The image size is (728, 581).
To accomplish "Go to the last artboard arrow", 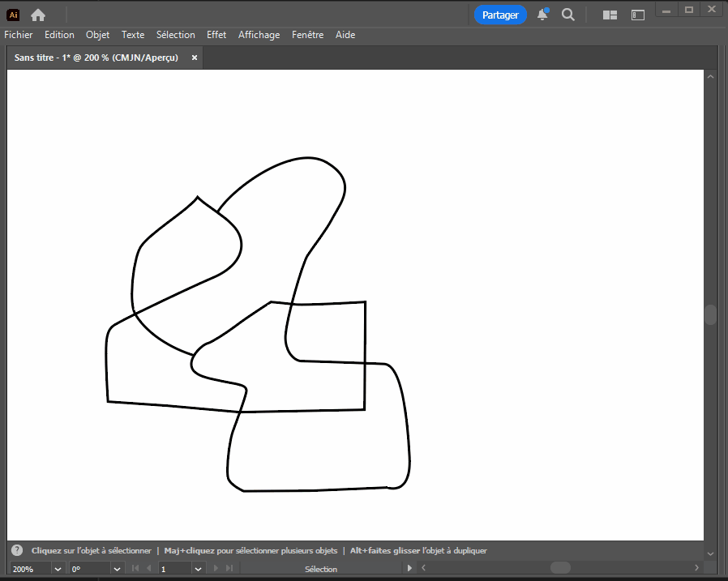I will 231,569.
